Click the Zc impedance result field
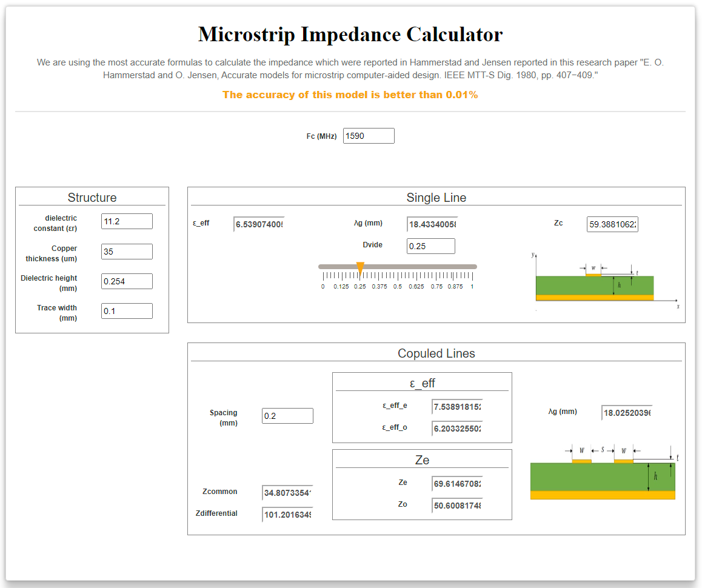 [612, 224]
